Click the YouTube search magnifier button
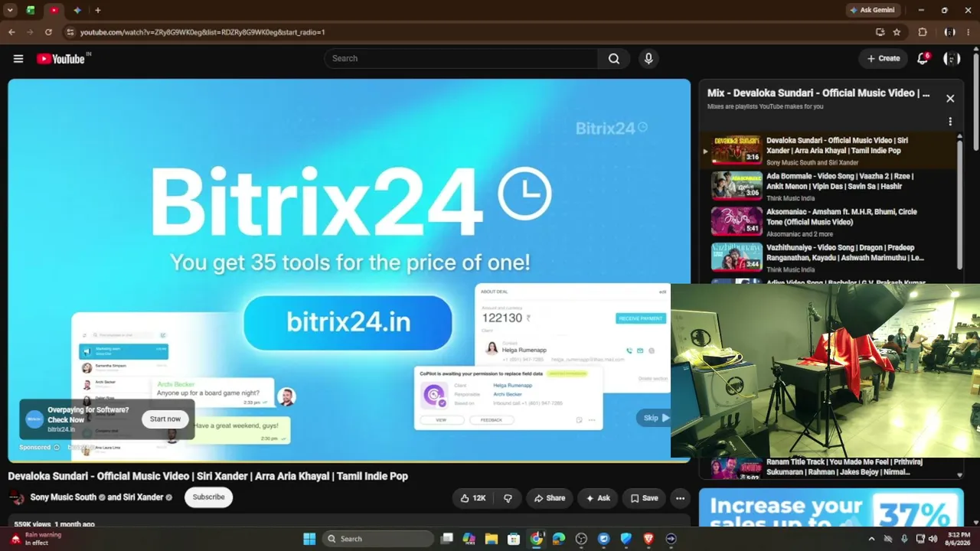This screenshot has width=980, height=551. tap(614, 59)
